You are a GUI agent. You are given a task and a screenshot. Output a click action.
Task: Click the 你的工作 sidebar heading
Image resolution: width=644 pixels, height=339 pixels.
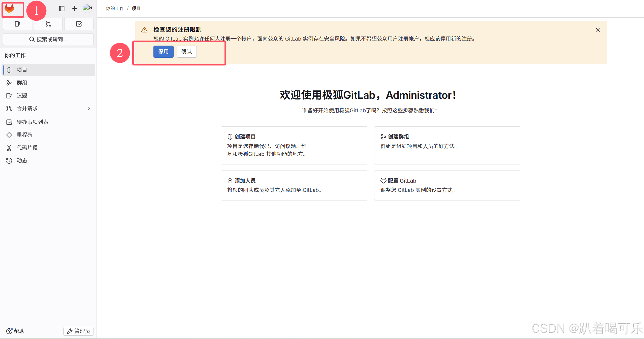click(x=15, y=55)
